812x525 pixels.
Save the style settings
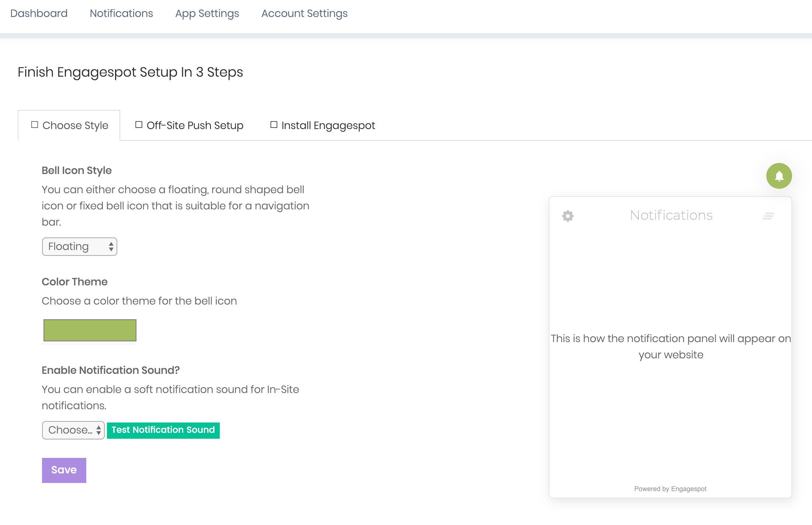pos(64,470)
